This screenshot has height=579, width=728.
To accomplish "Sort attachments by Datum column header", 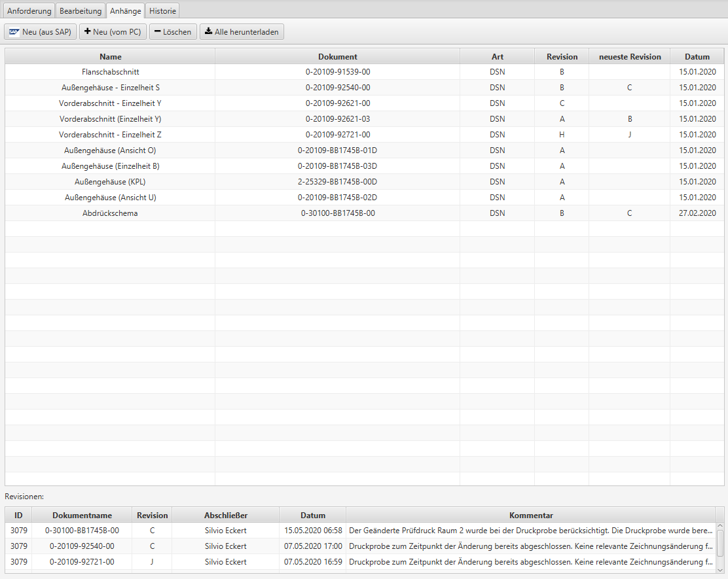I will 697,57.
